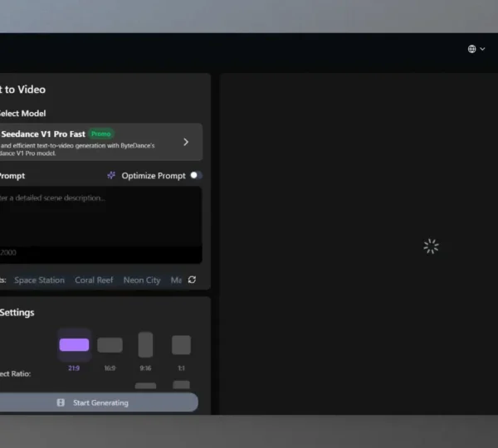This screenshot has width=498, height=448.
Task: Set aspect ratio to 1:1 square
Action: [181, 345]
